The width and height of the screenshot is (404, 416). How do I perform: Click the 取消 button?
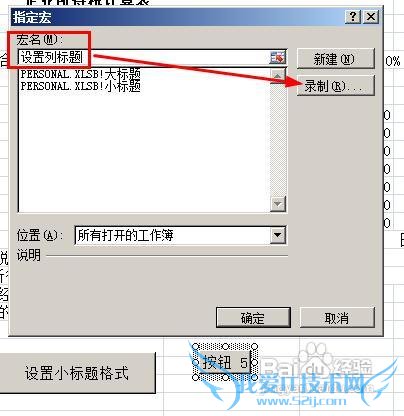pos(337,318)
